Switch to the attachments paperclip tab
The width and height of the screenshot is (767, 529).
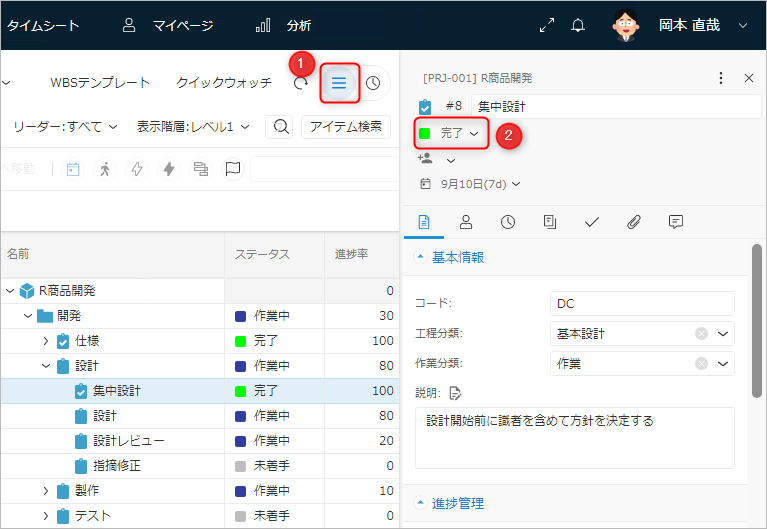point(633,222)
